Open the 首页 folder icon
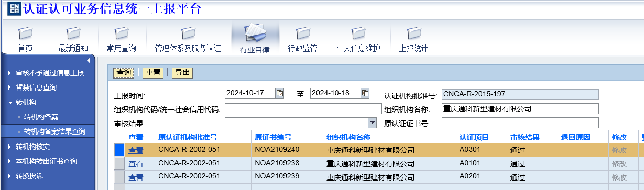 point(25,33)
